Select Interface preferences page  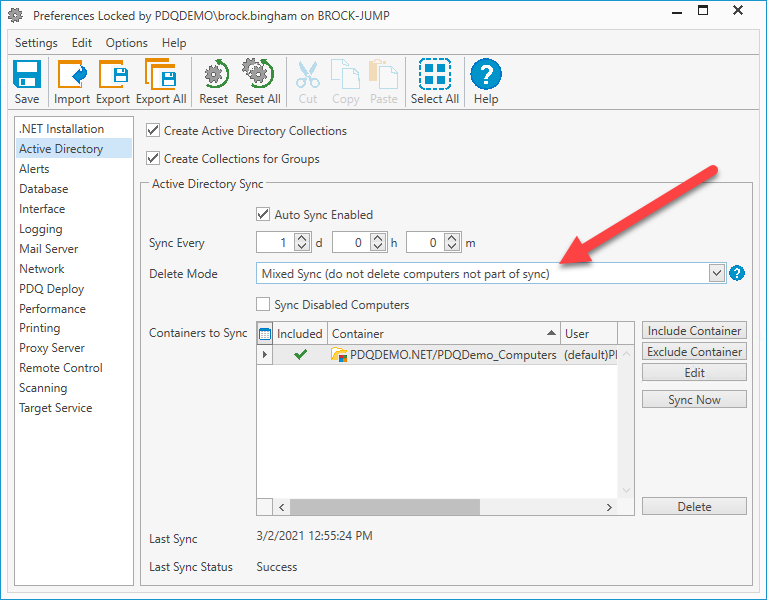point(73,209)
